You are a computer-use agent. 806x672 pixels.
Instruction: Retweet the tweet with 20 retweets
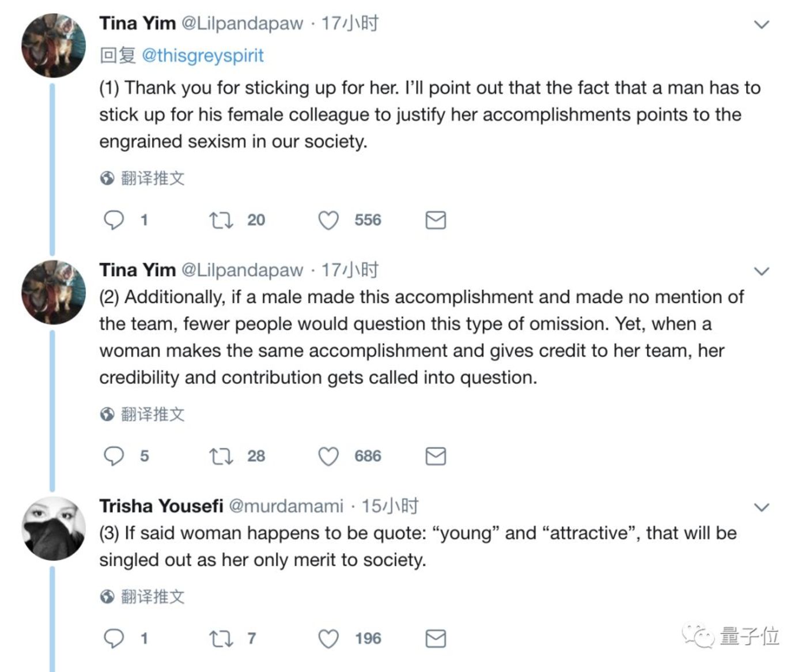[x=221, y=220]
